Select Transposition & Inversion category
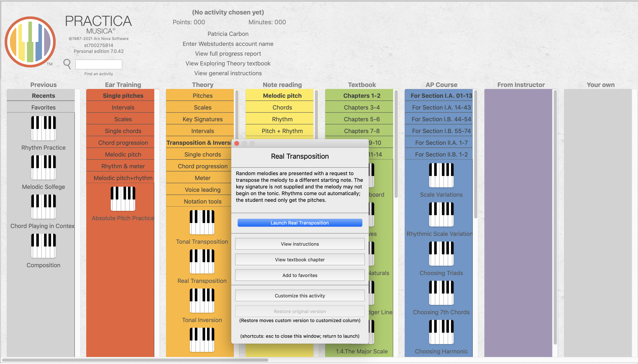Screen dimensions: 638x364 [199, 142]
